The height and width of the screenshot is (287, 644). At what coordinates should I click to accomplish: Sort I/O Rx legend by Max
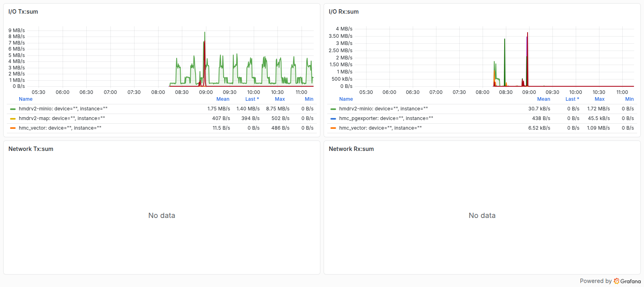pyautogui.click(x=599, y=99)
